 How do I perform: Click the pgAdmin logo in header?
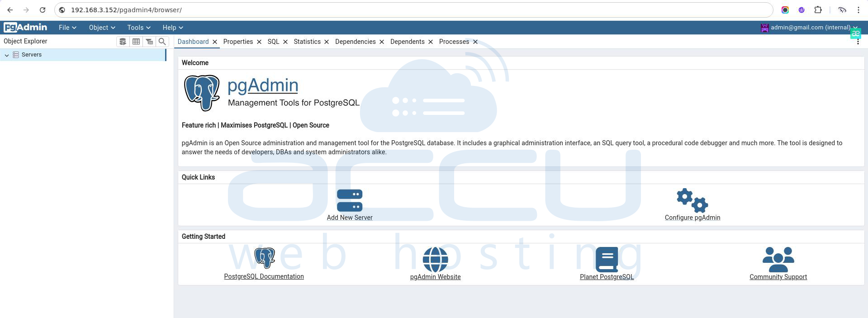25,28
